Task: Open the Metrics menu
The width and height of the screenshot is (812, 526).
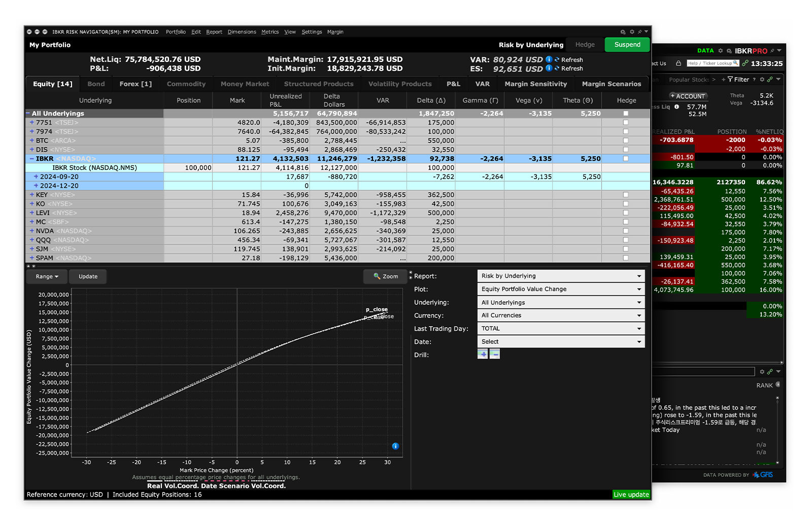Action: (x=270, y=32)
